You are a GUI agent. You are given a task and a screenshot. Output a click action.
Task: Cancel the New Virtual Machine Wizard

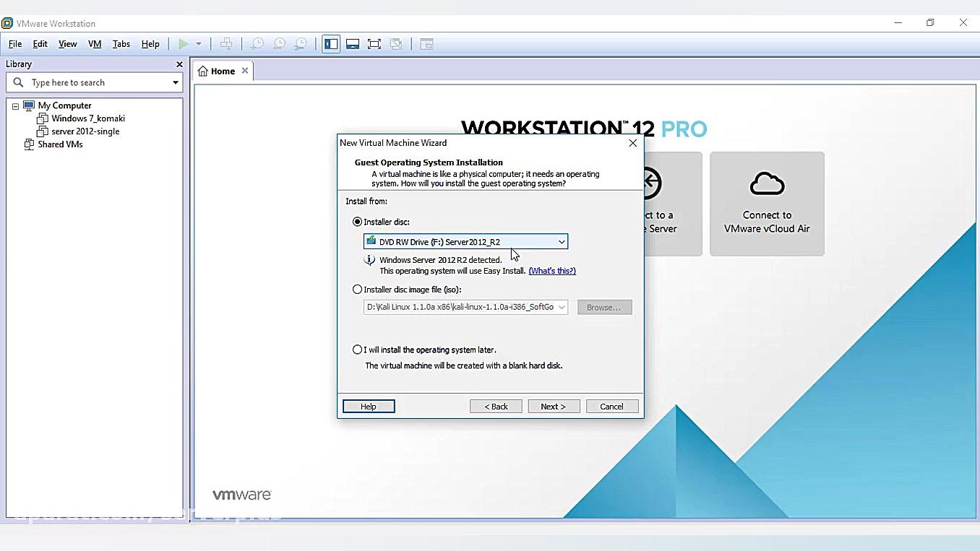coord(611,407)
